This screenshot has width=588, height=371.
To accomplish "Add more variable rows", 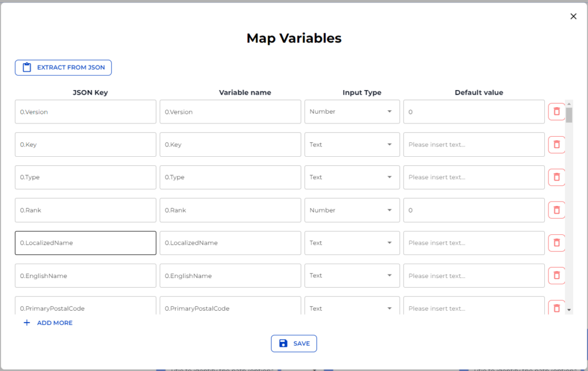I will [48, 323].
